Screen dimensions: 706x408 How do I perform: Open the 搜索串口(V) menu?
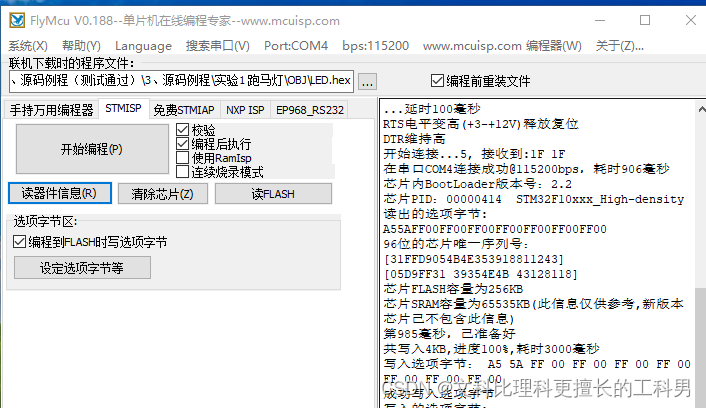(x=217, y=45)
